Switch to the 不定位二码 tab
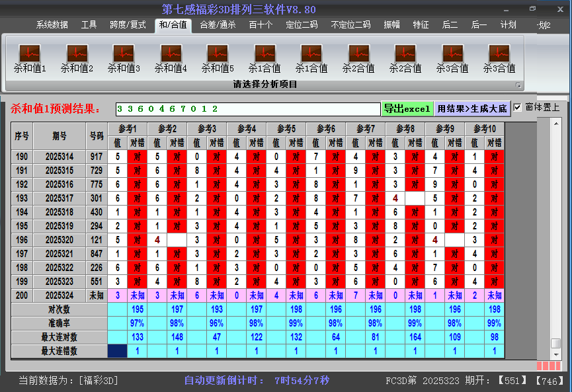 (x=350, y=25)
